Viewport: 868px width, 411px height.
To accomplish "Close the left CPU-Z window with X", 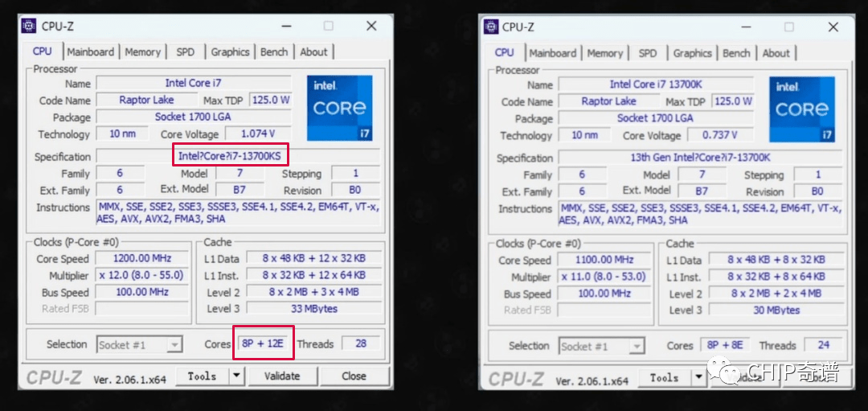I will point(371,26).
